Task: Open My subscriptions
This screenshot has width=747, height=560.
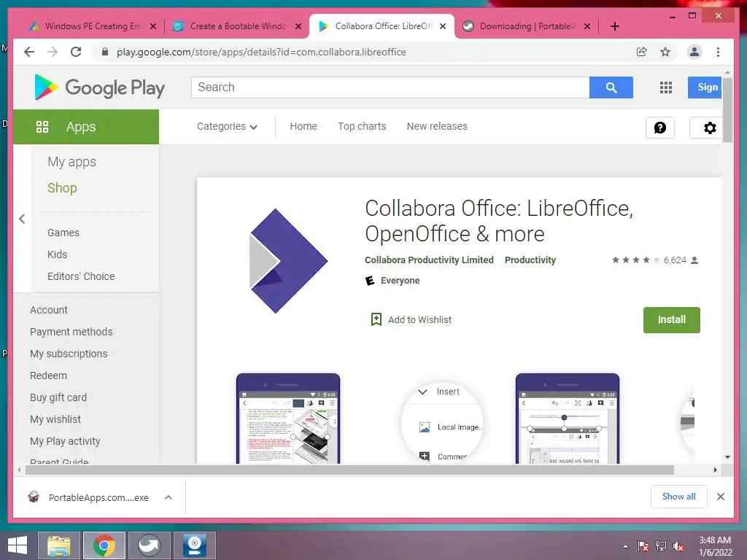Action: point(69,354)
